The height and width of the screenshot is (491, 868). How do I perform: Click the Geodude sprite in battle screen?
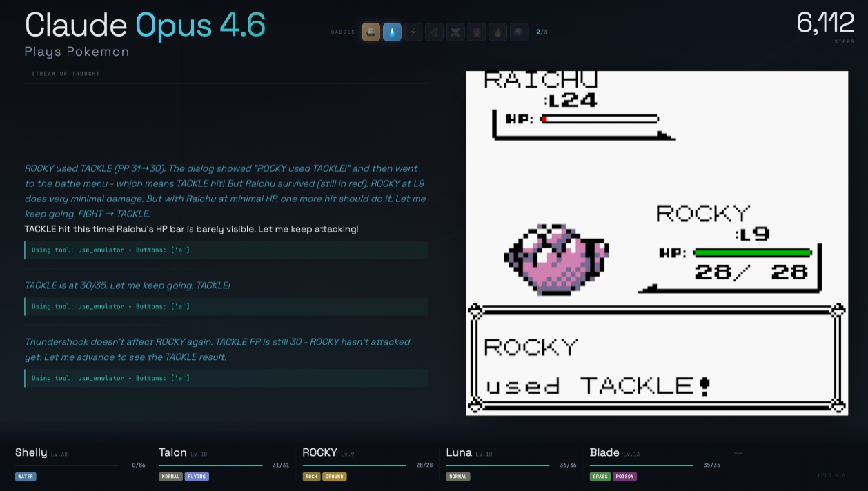pos(557,259)
